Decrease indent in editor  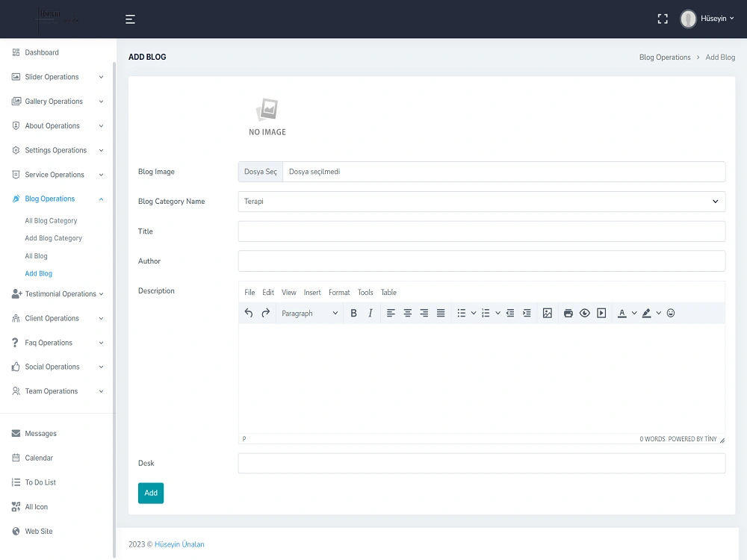point(509,313)
